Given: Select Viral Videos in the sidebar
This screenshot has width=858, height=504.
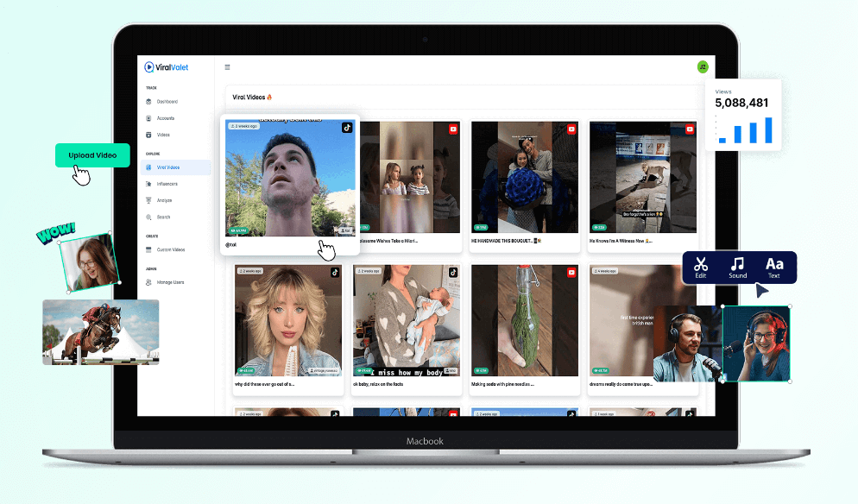Looking at the screenshot, I should click(175, 167).
